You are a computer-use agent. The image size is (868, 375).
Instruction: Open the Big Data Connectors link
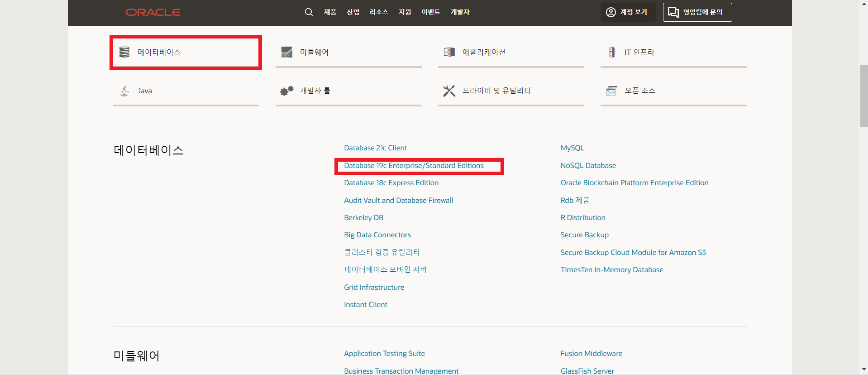377,235
